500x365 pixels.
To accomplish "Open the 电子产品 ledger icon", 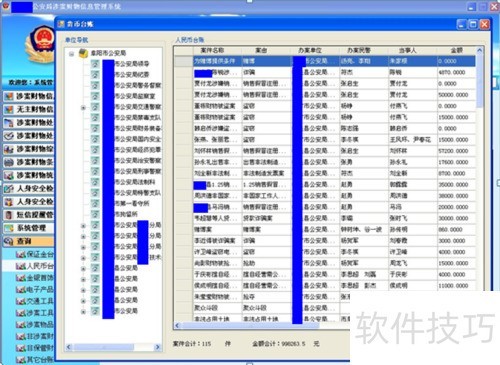I will tap(21, 290).
